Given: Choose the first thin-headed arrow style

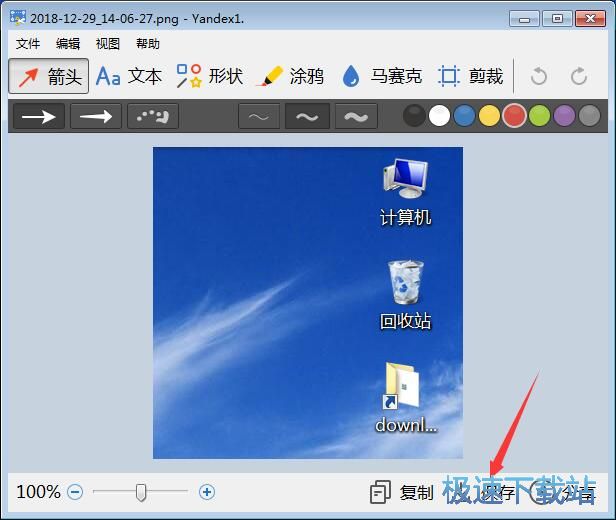Looking at the screenshot, I should pos(39,117).
